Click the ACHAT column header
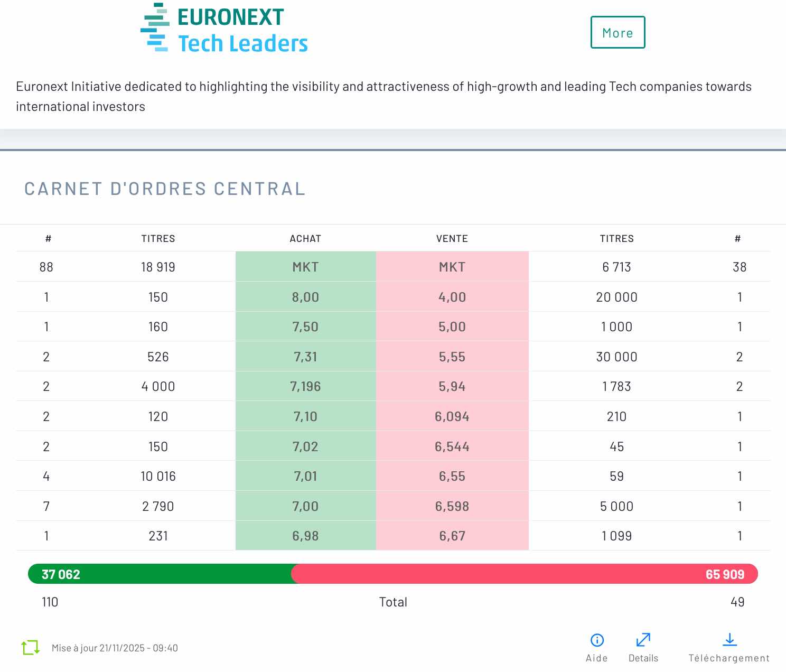Screen dimensions: 786x672 click(x=305, y=239)
